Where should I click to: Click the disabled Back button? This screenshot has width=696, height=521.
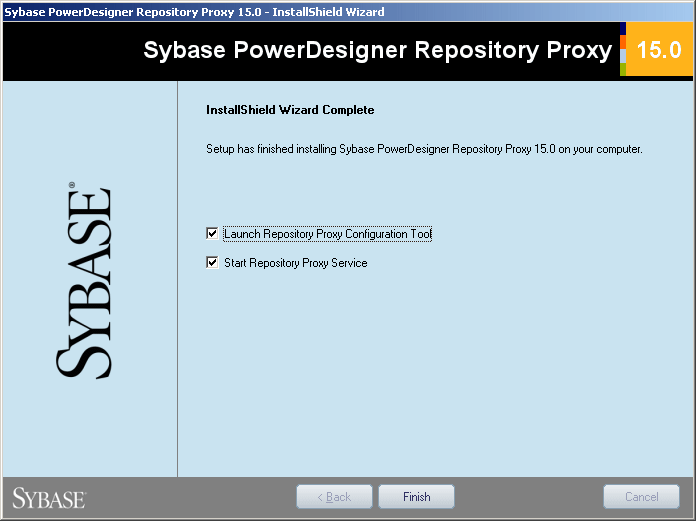pos(334,497)
